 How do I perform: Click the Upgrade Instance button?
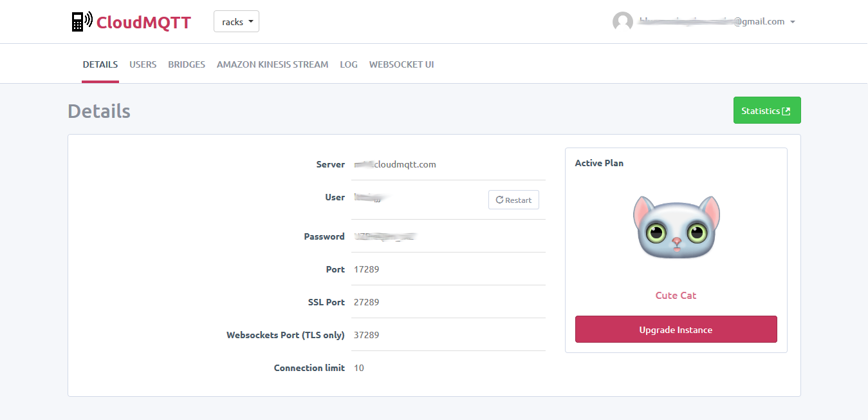pyautogui.click(x=676, y=330)
